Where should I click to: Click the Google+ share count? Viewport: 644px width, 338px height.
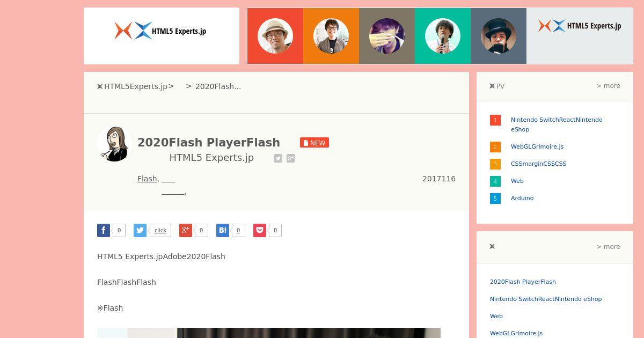coord(201,230)
